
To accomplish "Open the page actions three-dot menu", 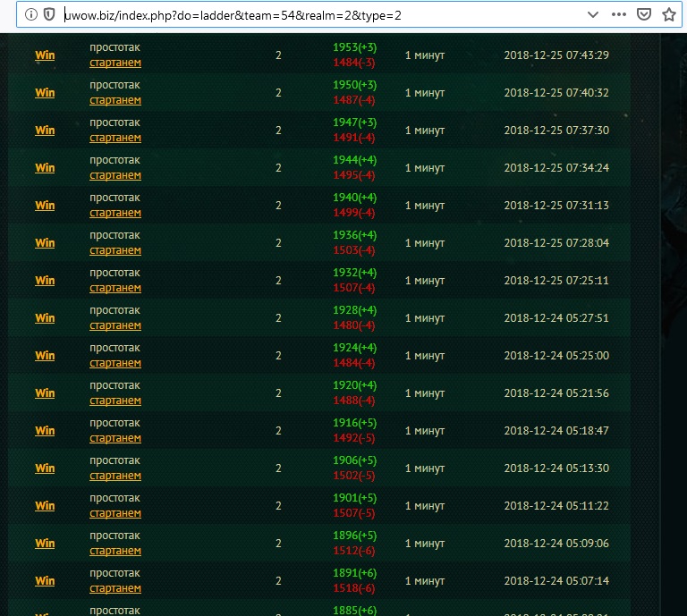I will 619,14.
